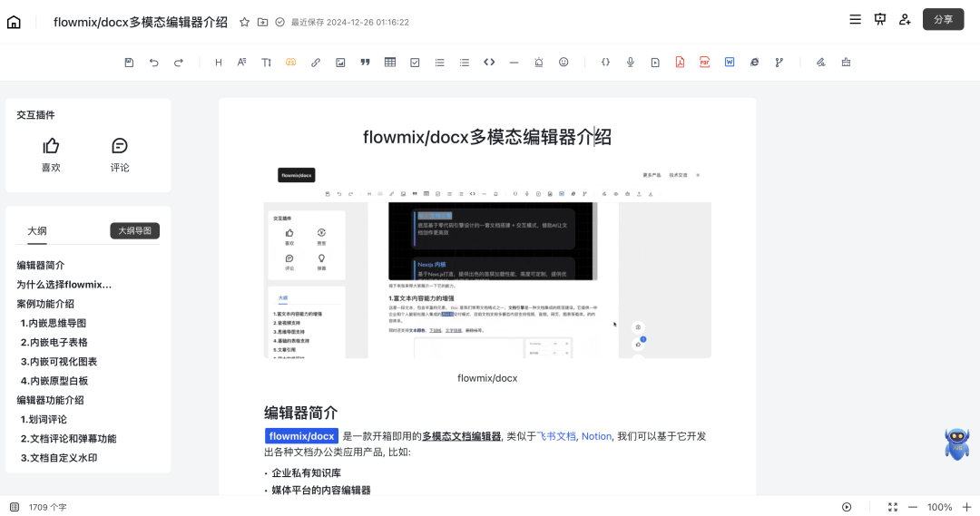
Task: Insert a hyperlink with the link icon
Action: [316, 63]
